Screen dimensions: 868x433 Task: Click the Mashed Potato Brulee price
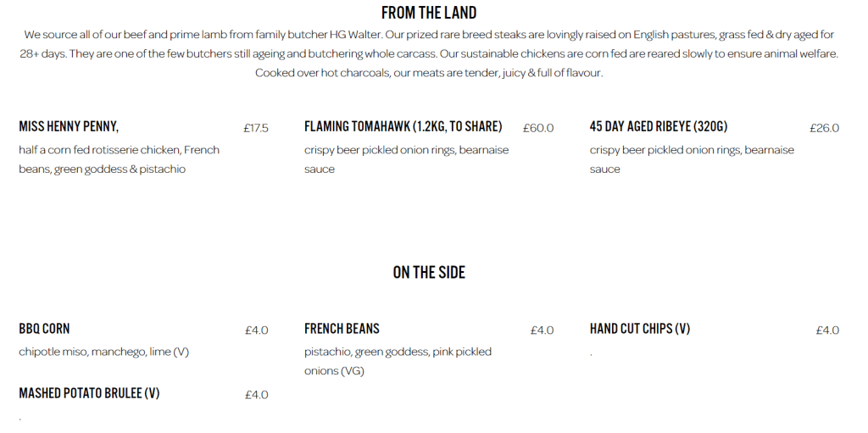(x=257, y=395)
